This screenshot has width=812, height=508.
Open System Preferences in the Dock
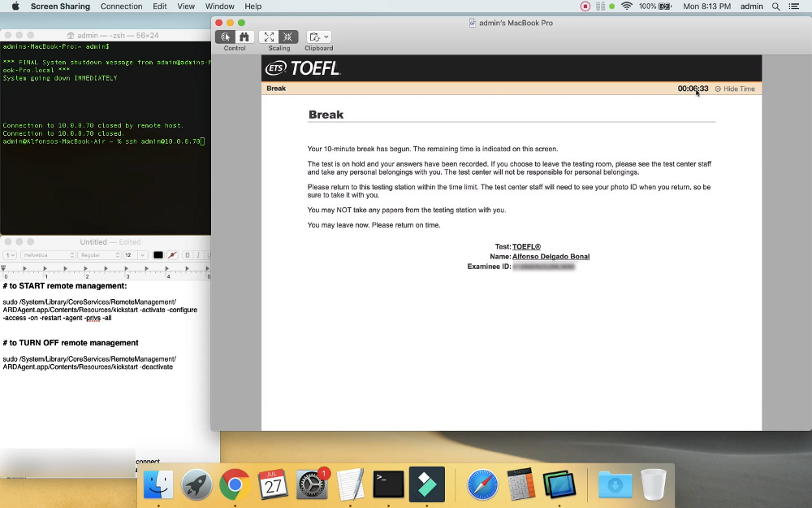312,485
